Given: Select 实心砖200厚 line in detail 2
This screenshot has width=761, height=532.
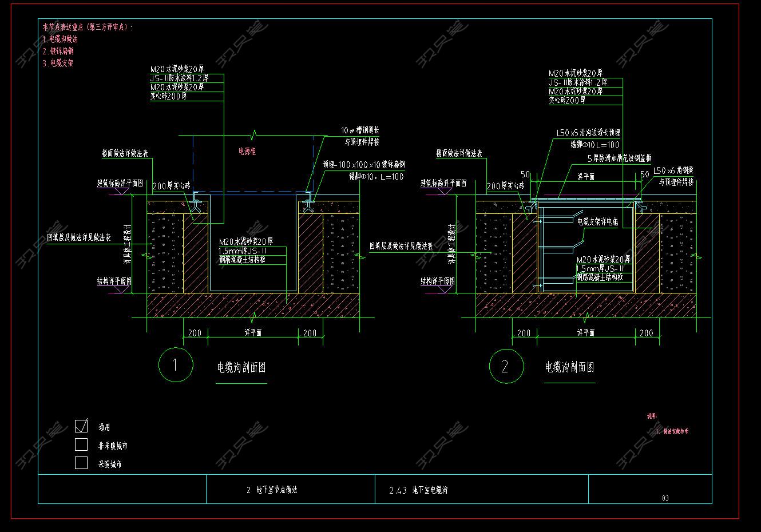Looking at the screenshot, I should (x=568, y=101).
